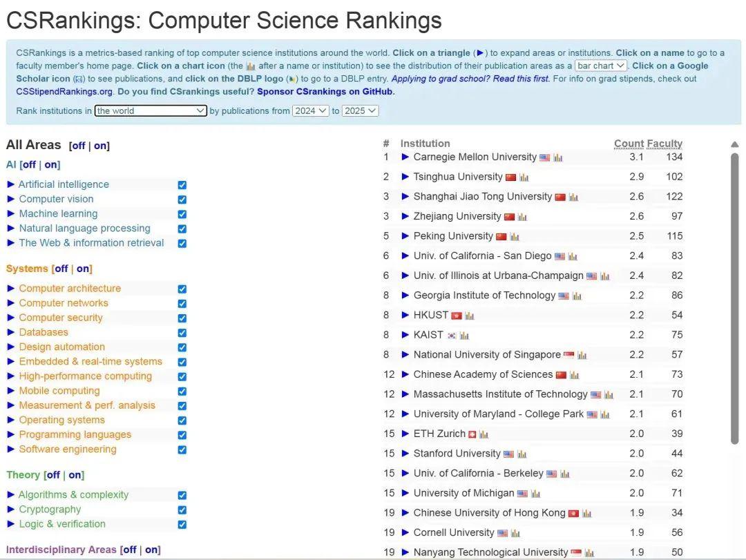746x560 pixels.
Task: Show publication chart for Peking University
Action: 515,237
